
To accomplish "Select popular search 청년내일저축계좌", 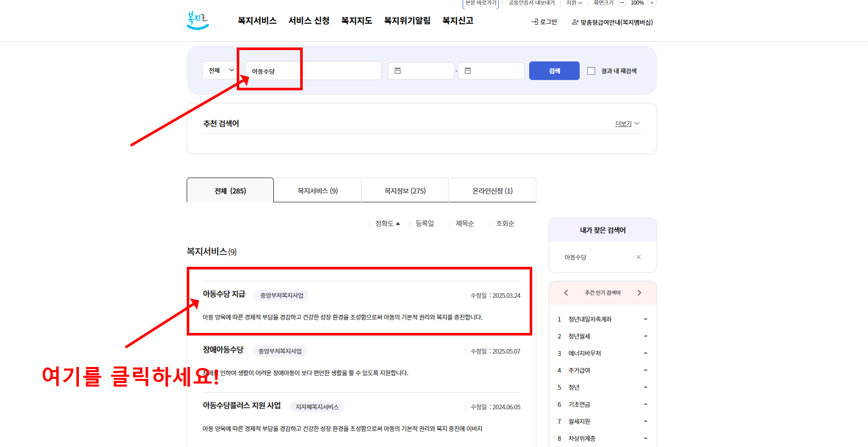I will click(590, 319).
